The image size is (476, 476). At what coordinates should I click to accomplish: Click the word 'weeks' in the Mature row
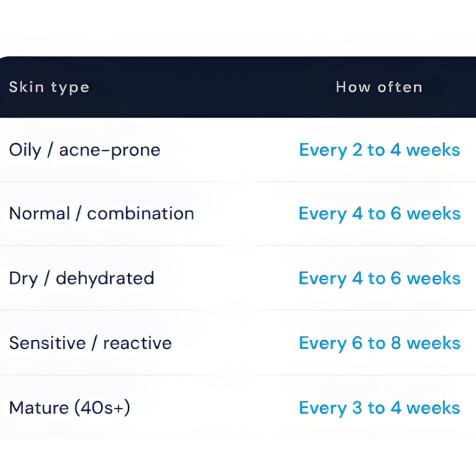(433, 408)
